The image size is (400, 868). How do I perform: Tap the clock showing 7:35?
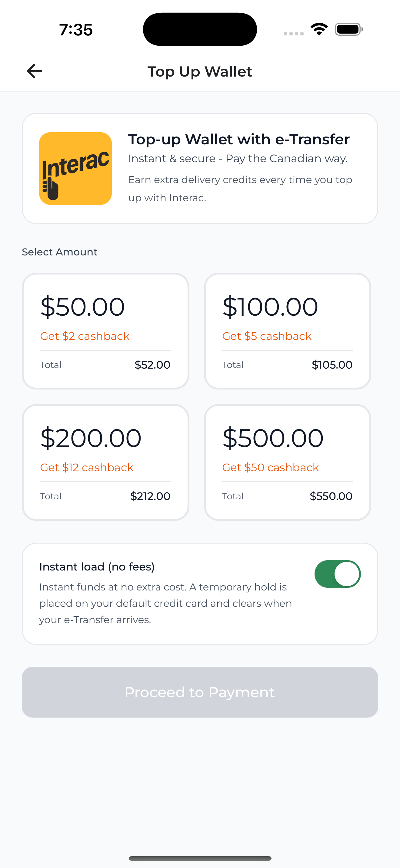75,30
